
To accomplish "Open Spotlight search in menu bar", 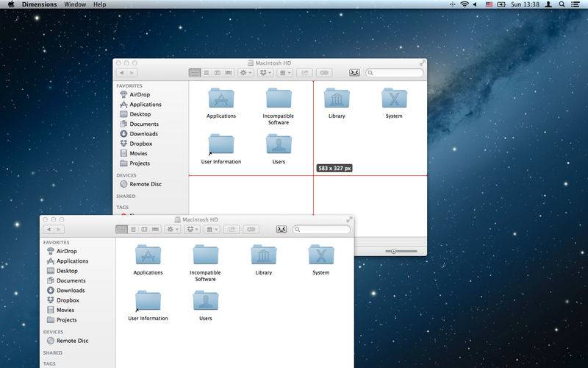I will point(562,4).
